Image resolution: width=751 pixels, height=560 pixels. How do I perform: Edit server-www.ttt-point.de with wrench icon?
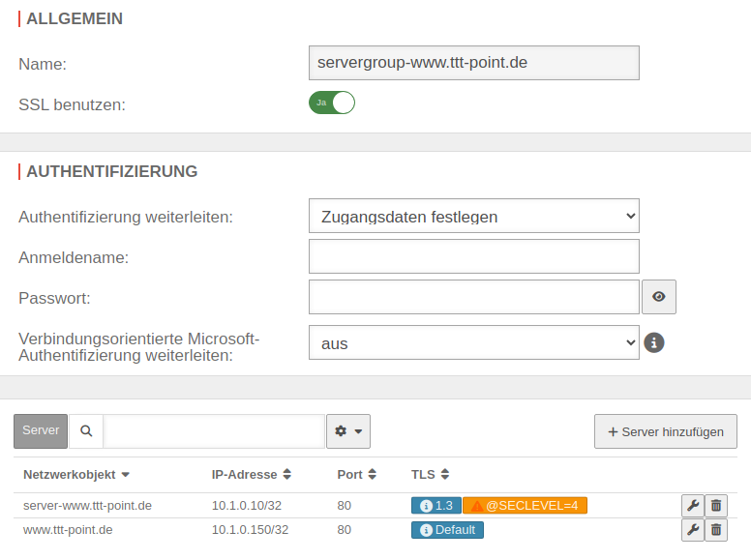(x=692, y=505)
